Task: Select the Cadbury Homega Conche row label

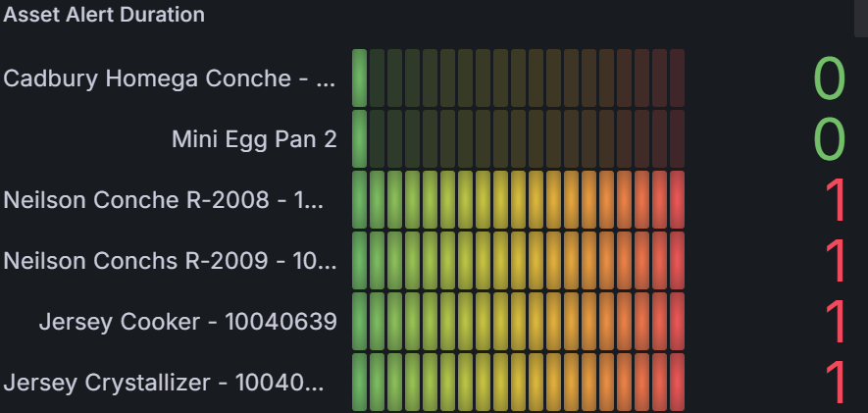Action: click(x=170, y=78)
